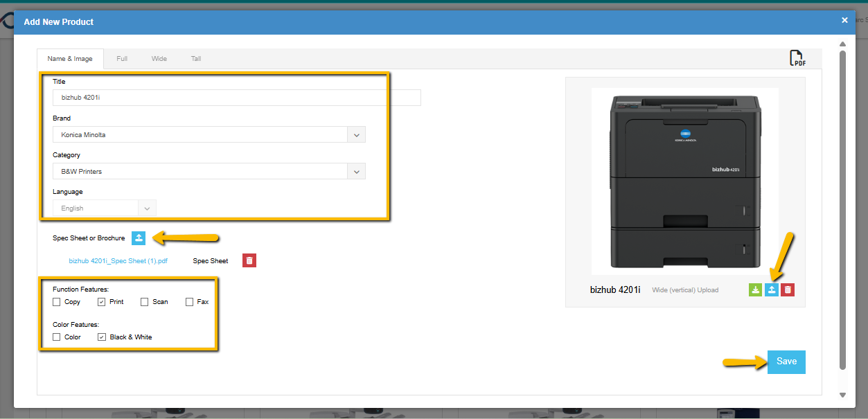Click the scrollbar up arrow
868x419 pixels.
point(843,44)
